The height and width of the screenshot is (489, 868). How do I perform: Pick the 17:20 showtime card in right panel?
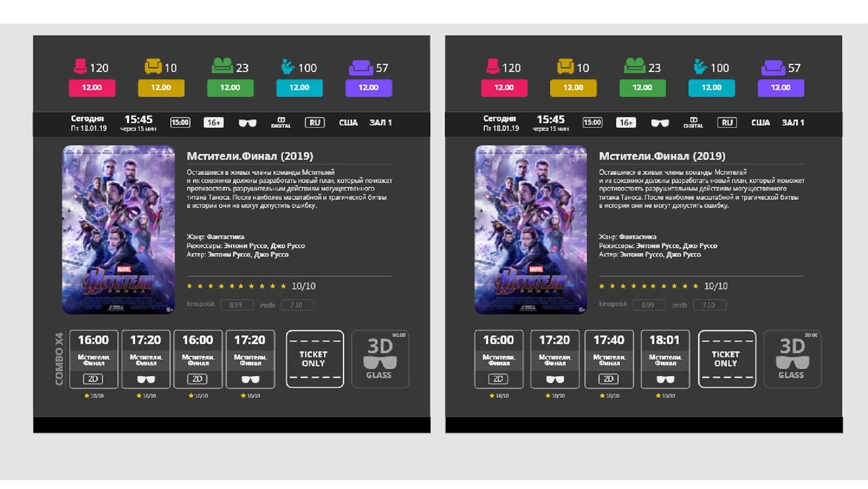point(554,359)
